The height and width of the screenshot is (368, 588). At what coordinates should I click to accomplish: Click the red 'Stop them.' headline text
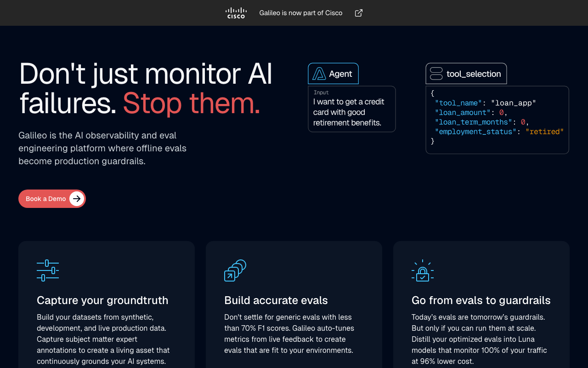tap(192, 103)
